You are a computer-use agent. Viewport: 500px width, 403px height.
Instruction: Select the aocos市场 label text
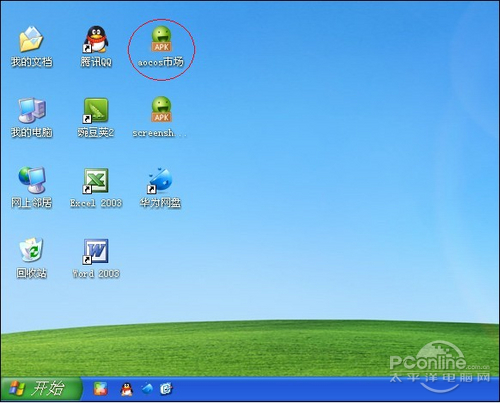pyautogui.click(x=161, y=62)
